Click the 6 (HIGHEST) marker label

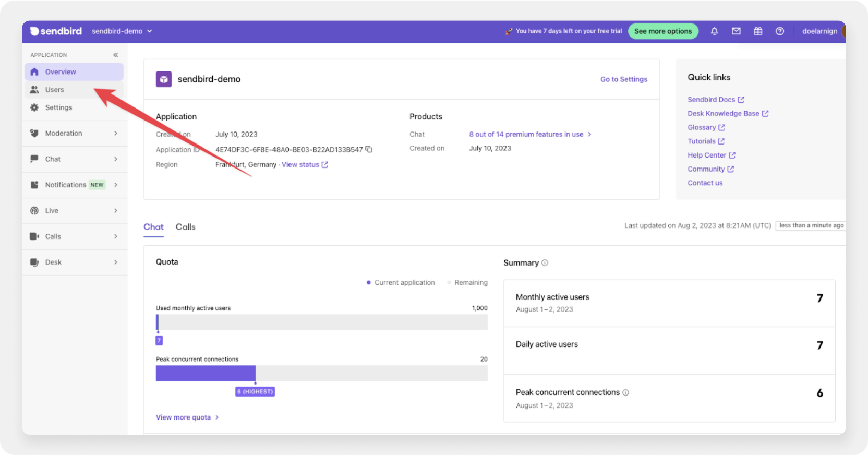[x=255, y=391]
